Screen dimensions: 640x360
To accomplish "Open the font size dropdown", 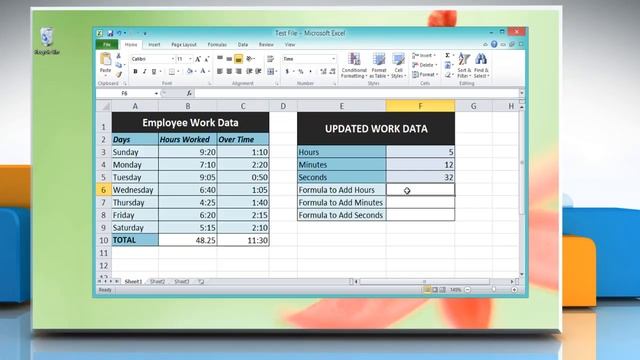I will click(x=190, y=59).
